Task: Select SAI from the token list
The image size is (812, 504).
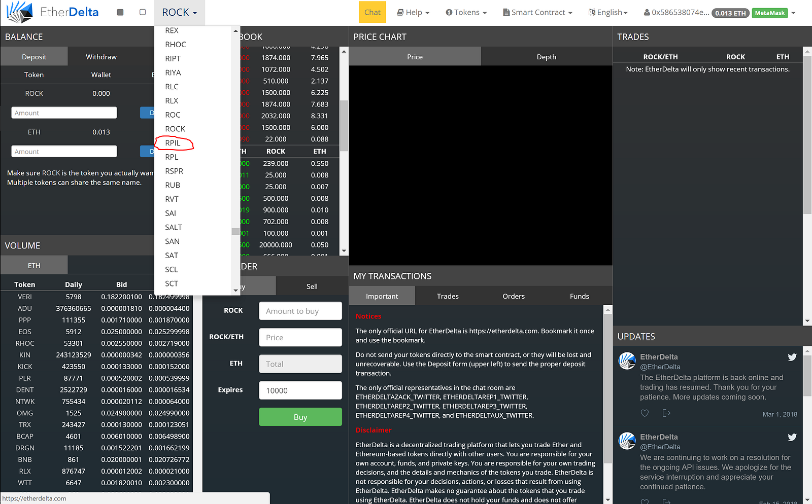Action: click(x=171, y=213)
